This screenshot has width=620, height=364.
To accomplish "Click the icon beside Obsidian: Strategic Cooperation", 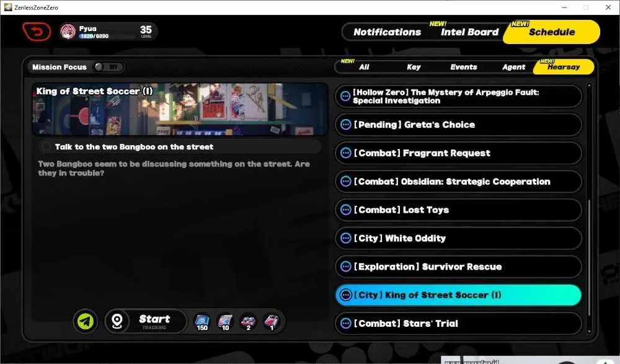I will click(345, 182).
